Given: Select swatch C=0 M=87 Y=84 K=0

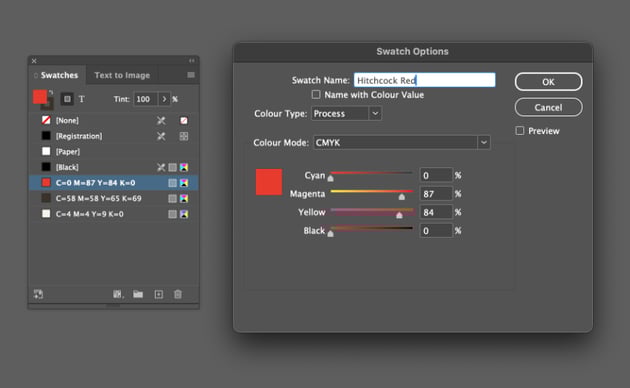Looking at the screenshot, I should [114, 183].
